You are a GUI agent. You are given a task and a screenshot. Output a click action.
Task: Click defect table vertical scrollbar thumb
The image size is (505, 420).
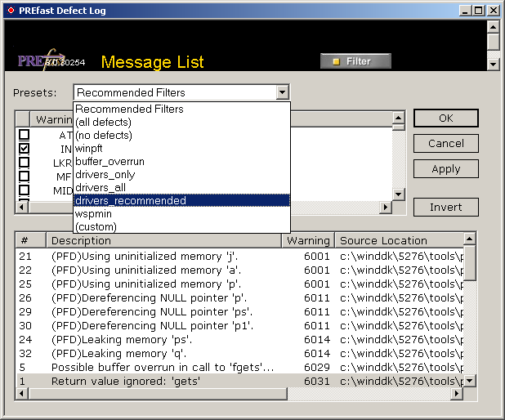(x=470, y=263)
